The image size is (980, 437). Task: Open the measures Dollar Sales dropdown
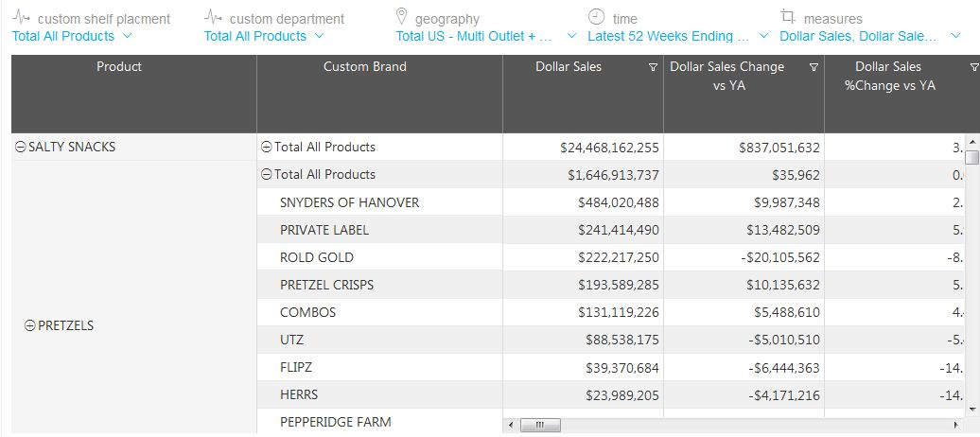pyautogui.click(x=956, y=36)
